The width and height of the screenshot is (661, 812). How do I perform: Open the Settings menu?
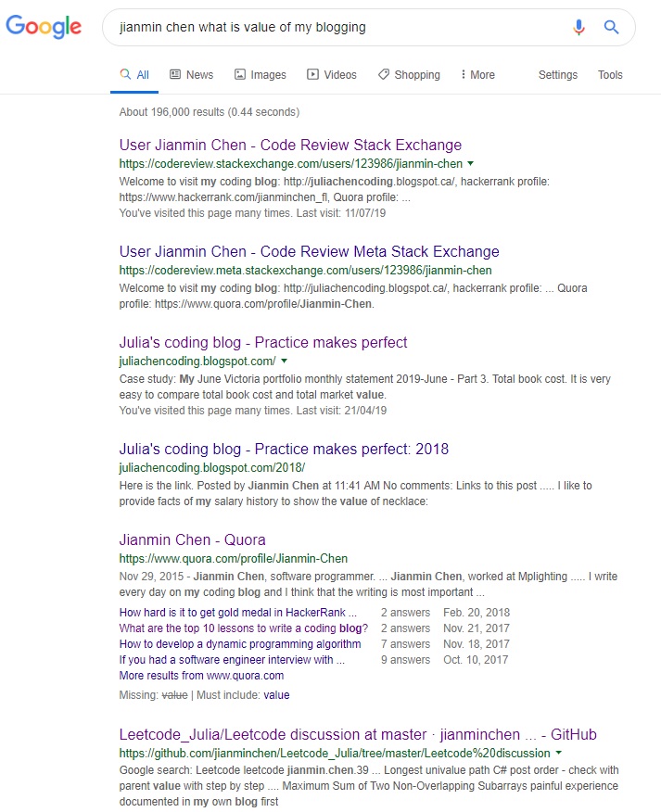(x=558, y=74)
